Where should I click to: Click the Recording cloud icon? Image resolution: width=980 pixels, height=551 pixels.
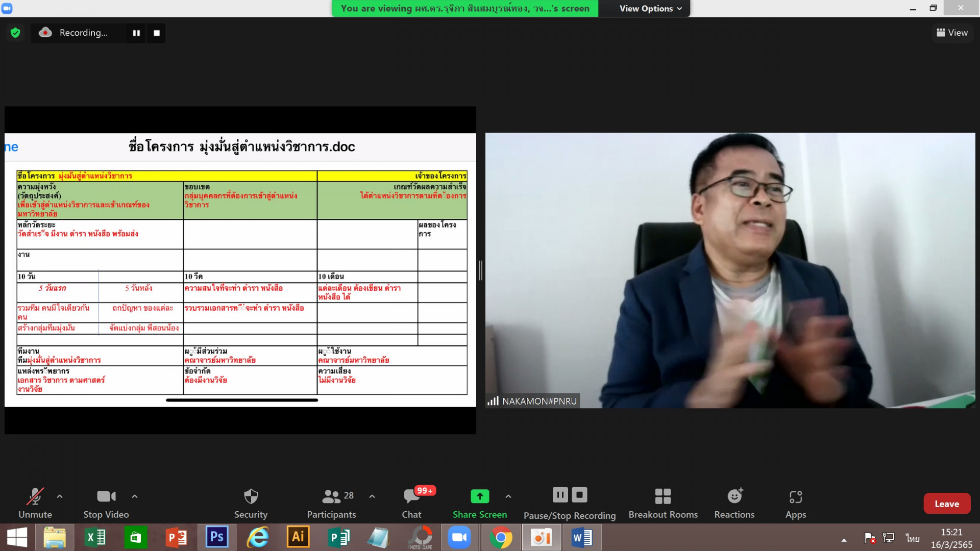point(45,32)
